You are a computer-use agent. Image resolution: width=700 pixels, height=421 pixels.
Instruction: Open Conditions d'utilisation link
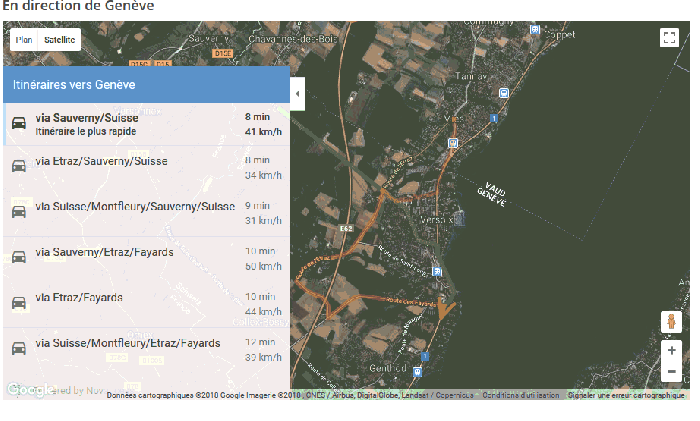point(521,395)
